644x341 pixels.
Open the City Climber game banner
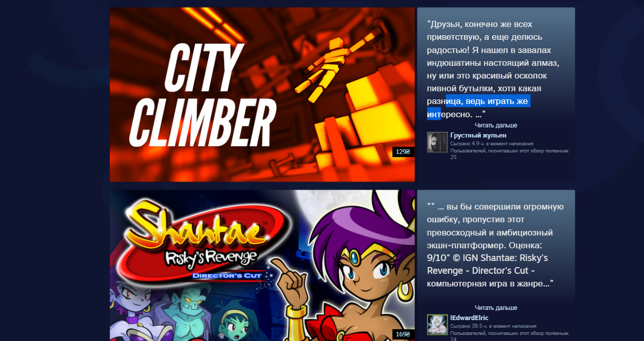coord(262,94)
